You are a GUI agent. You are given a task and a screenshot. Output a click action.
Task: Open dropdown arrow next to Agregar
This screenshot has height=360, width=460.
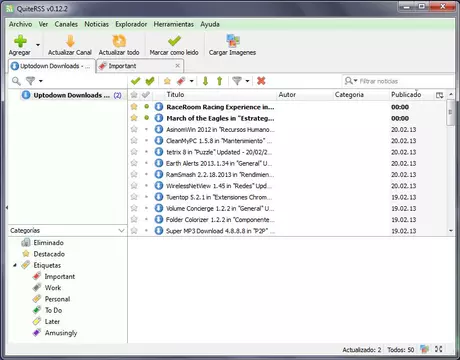click(x=38, y=45)
